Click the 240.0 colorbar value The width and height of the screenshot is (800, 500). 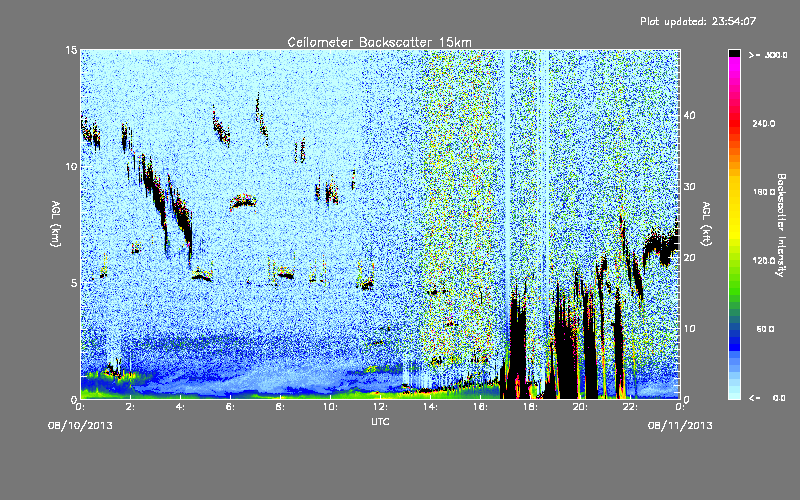(764, 123)
